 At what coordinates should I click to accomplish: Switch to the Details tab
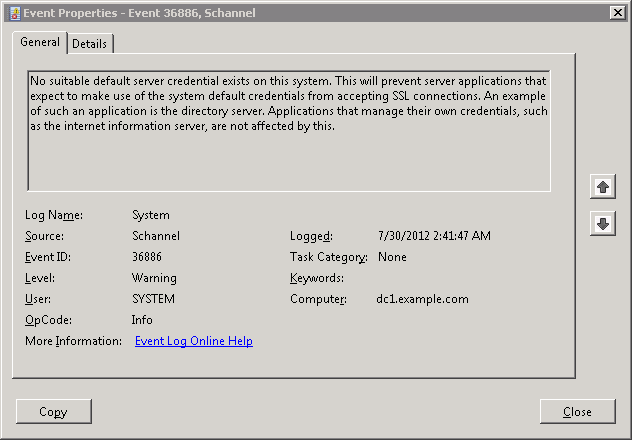(90, 44)
